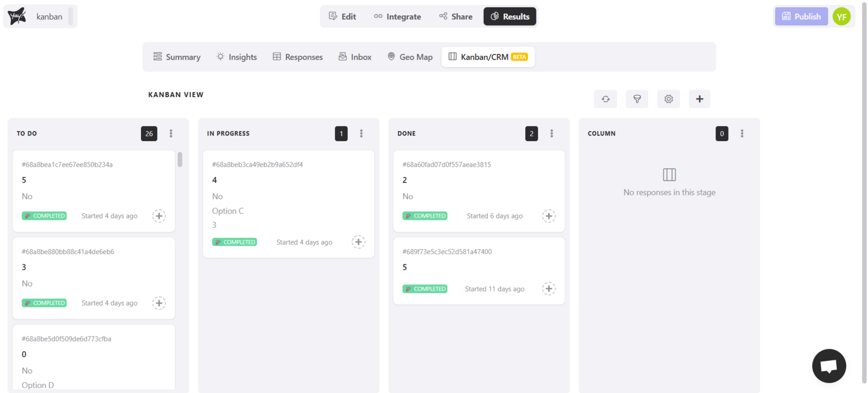This screenshot has width=868, height=393.
Task: Open In Progress column options menu
Action: [361, 134]
